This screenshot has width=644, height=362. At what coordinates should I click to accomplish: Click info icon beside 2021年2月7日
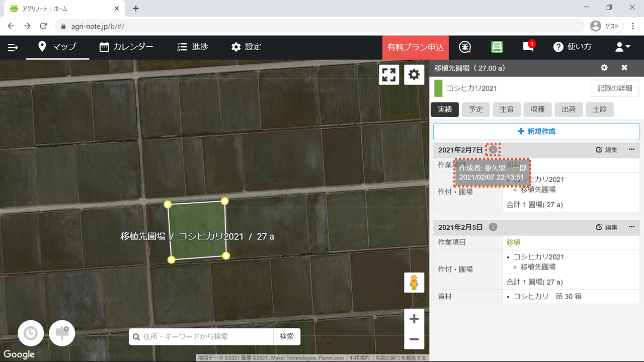tap(493, 149)
